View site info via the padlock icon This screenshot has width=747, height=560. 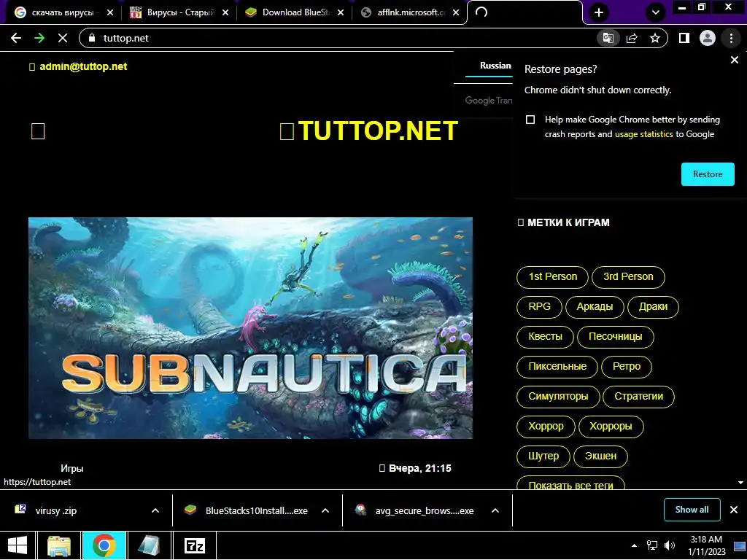(93, 38)
